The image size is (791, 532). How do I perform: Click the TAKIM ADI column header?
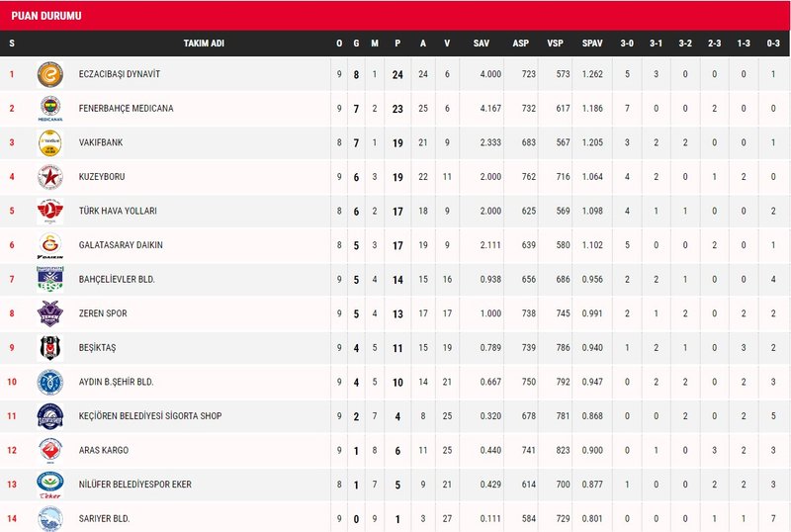coord(202,44)
